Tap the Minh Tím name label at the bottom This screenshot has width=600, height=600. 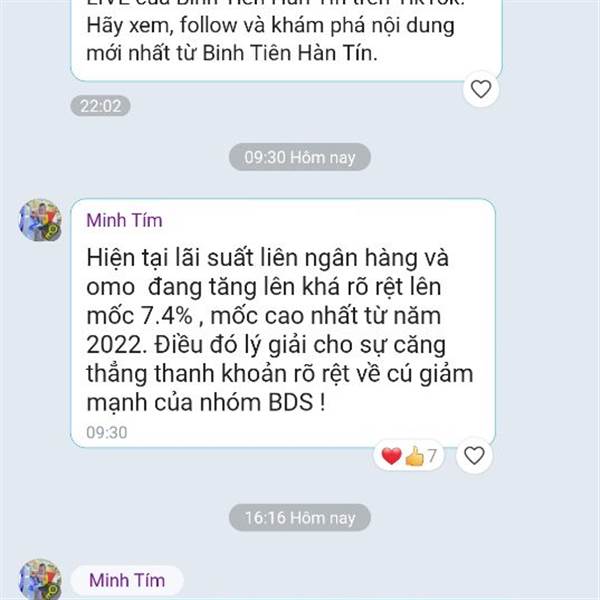127,580
